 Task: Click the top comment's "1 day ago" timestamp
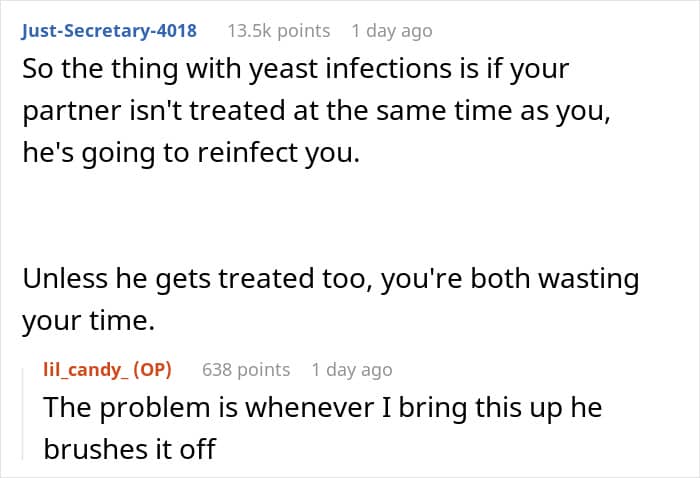tap(392, 30)
